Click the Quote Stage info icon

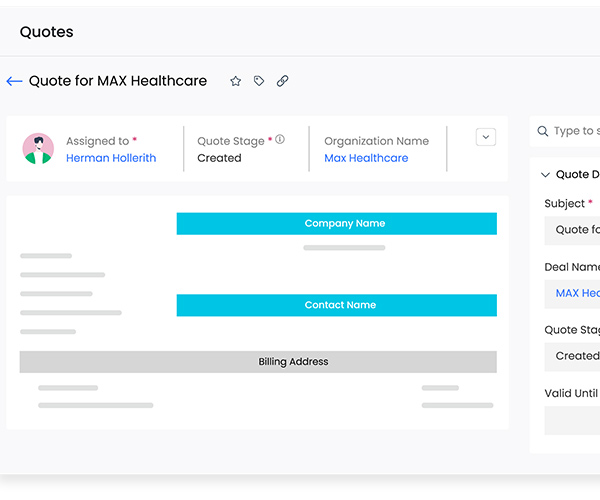point(280,140)
